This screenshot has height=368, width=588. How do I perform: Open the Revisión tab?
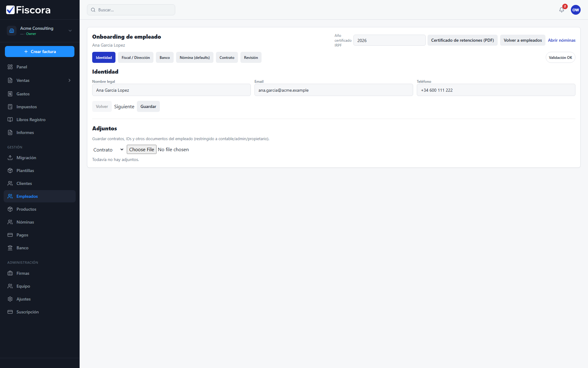[x=251, y=58]
